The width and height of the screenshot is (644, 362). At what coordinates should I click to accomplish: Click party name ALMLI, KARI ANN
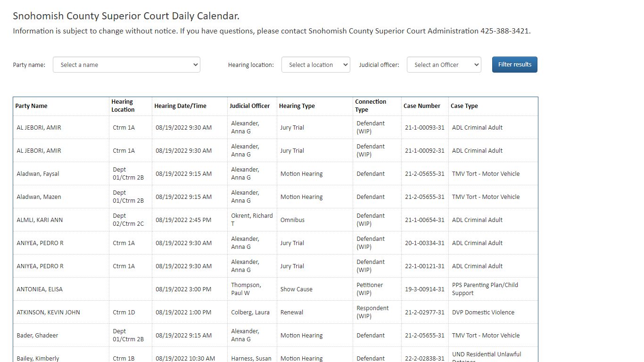40,220
